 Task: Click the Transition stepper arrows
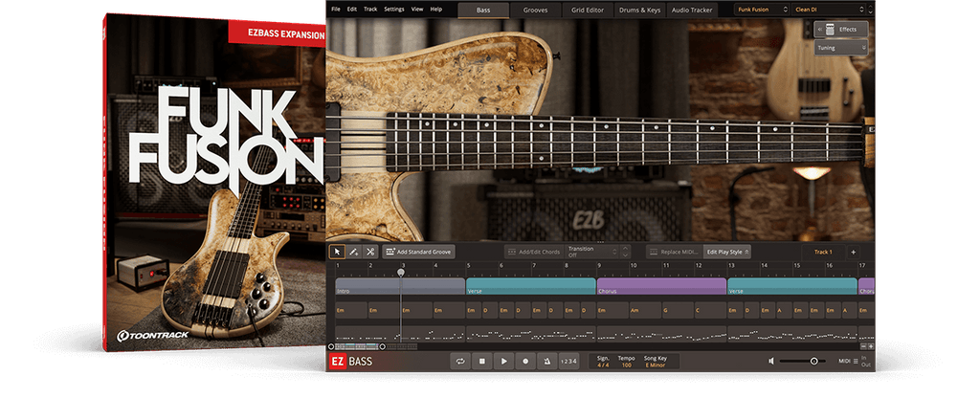625,252
